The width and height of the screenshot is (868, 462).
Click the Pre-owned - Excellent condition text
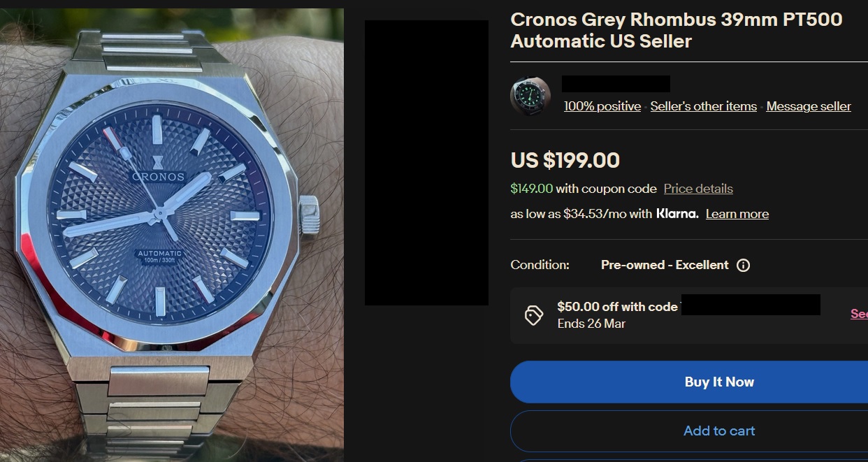(665, 265)
